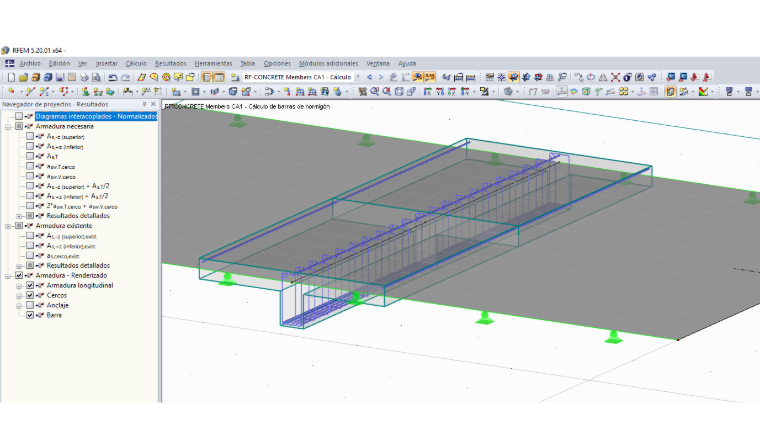The image size is (760, 446).
Task: Go to previous load case arrow
Action: click(x=369, y=77)
